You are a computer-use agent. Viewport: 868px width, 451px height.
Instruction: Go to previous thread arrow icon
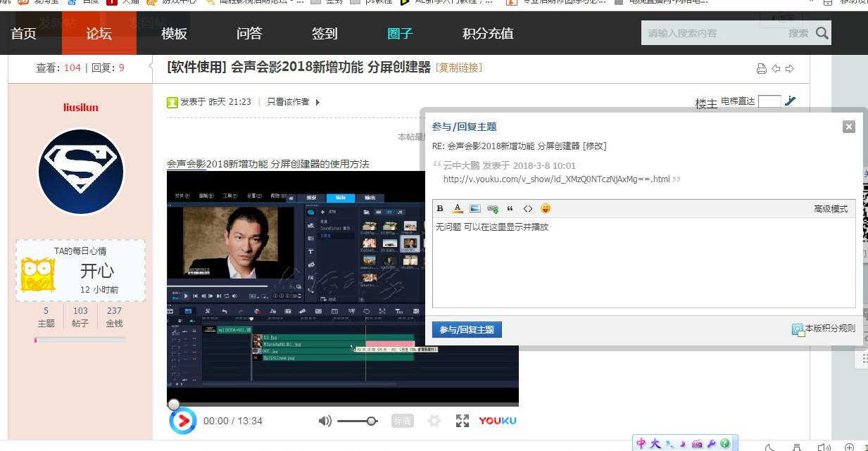point(776,68)
